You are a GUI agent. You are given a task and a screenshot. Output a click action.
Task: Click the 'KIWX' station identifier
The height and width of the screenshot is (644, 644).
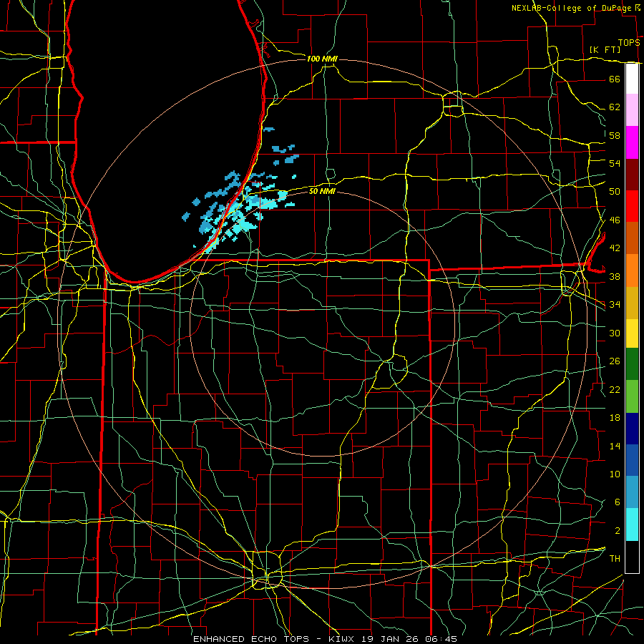pyautogui.click(x=343, y=639)
